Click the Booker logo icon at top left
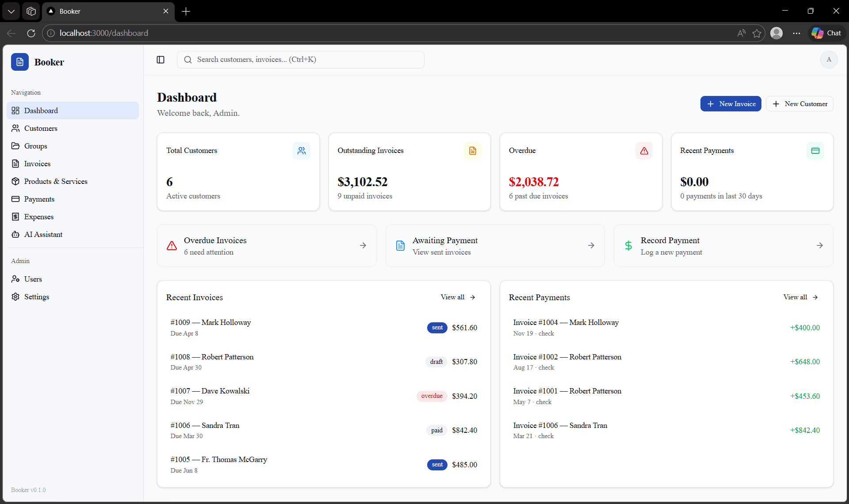Screen dimensions: 849x504 tap(19, 62)
